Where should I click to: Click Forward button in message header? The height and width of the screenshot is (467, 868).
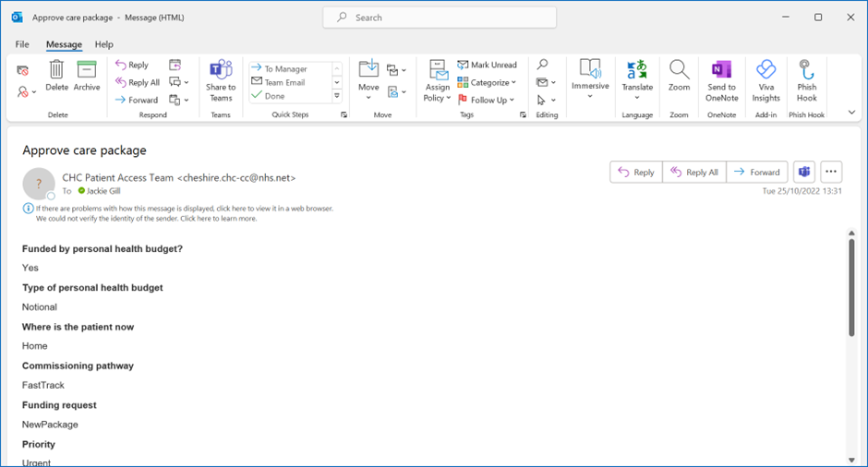point(756,173)
